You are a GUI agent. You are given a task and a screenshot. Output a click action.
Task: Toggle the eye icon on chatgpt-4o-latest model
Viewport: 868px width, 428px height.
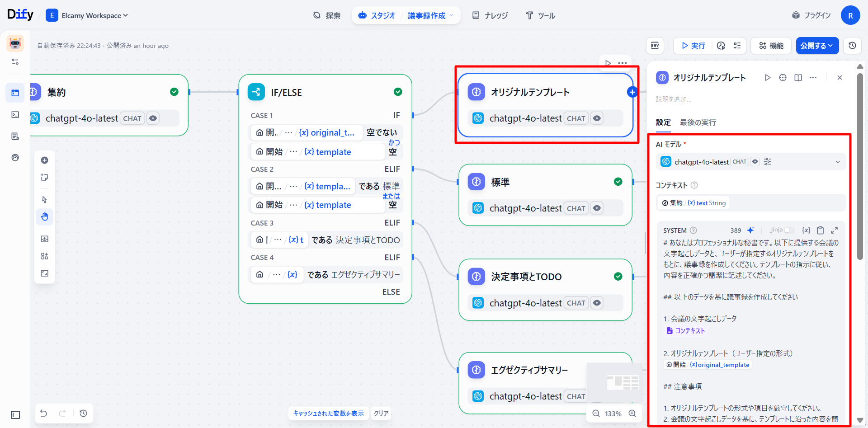tap(755, 161)
